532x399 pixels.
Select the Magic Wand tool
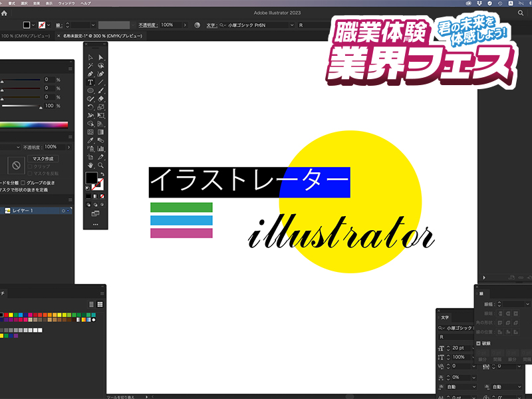pos(90,65)
